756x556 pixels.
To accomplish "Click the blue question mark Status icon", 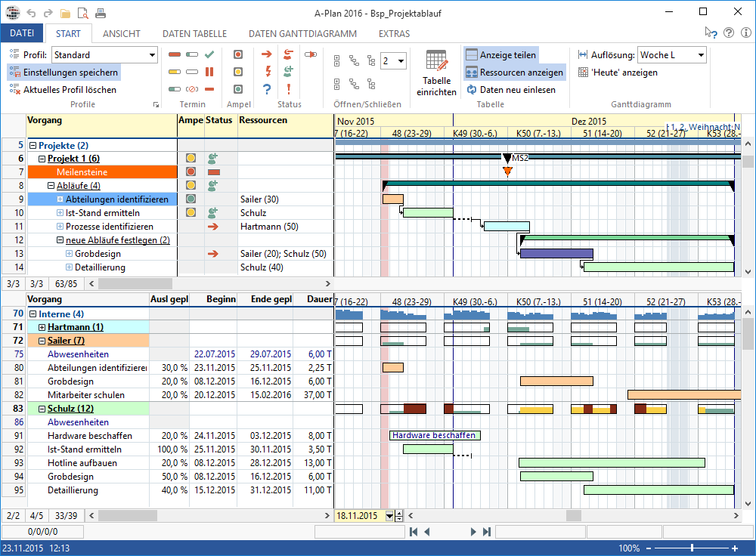I will point(267,89).
